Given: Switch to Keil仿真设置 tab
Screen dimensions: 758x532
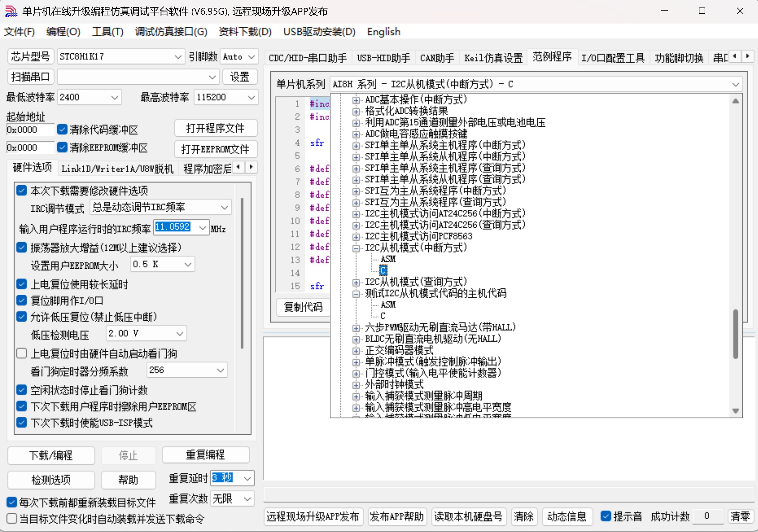Looking at the screenshot, I should click(493, 58).
